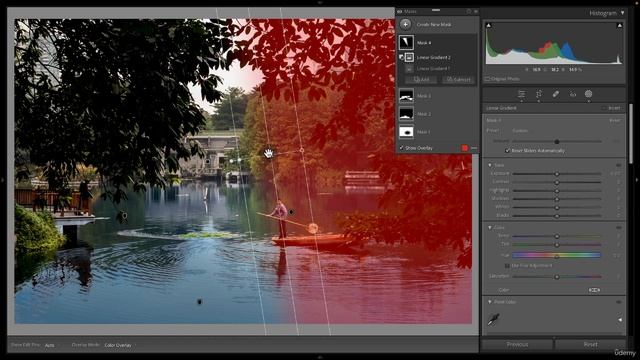Enable the Original Photo checkbox
Viewport: 640px width, 360px height.
(487, 79)
